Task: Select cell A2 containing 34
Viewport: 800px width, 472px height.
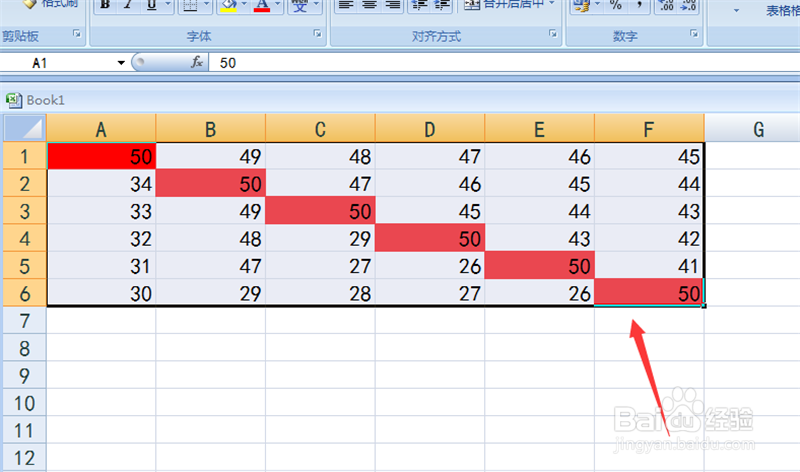Action: pyautogui.click(x=102, y=183)
